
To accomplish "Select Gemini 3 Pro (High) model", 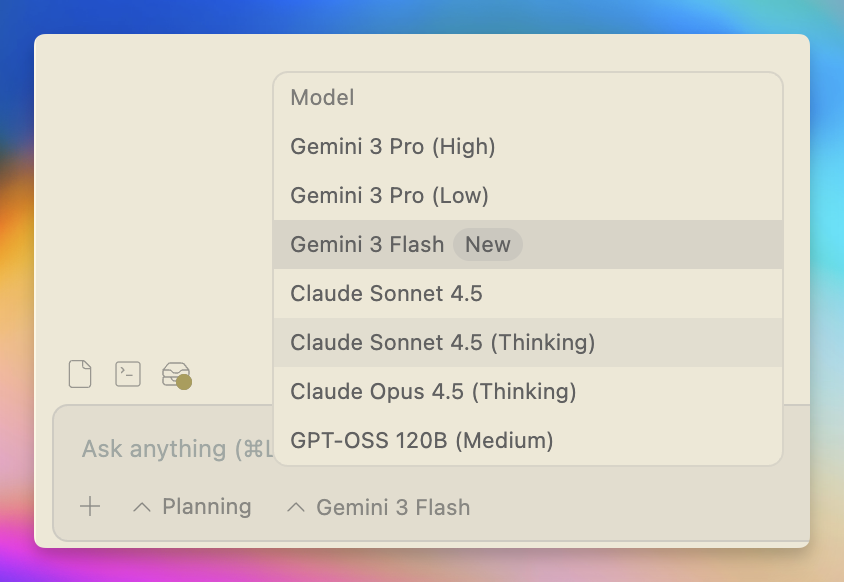I will (393, 147).
